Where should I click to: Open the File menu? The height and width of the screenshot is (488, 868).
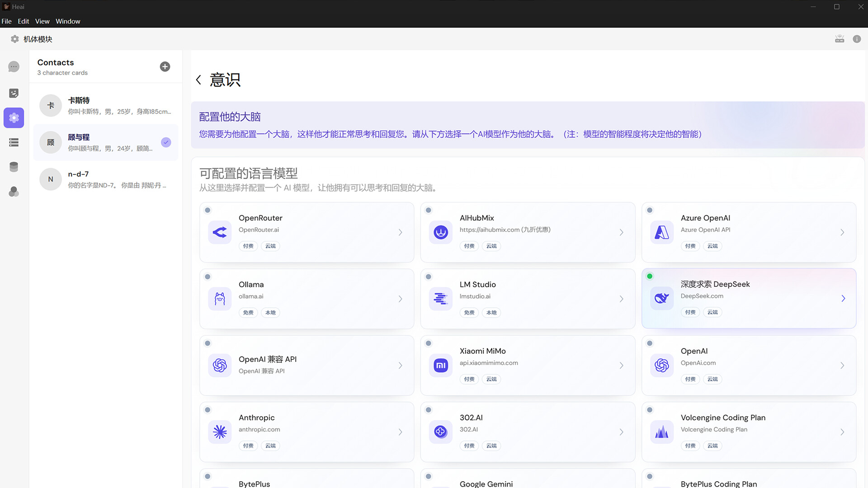coord(6,21)
